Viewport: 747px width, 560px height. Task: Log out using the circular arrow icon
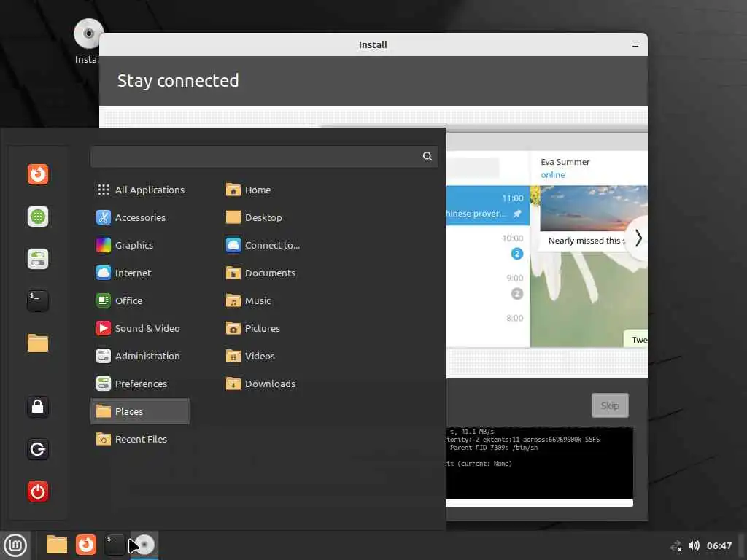pos(38,449)
